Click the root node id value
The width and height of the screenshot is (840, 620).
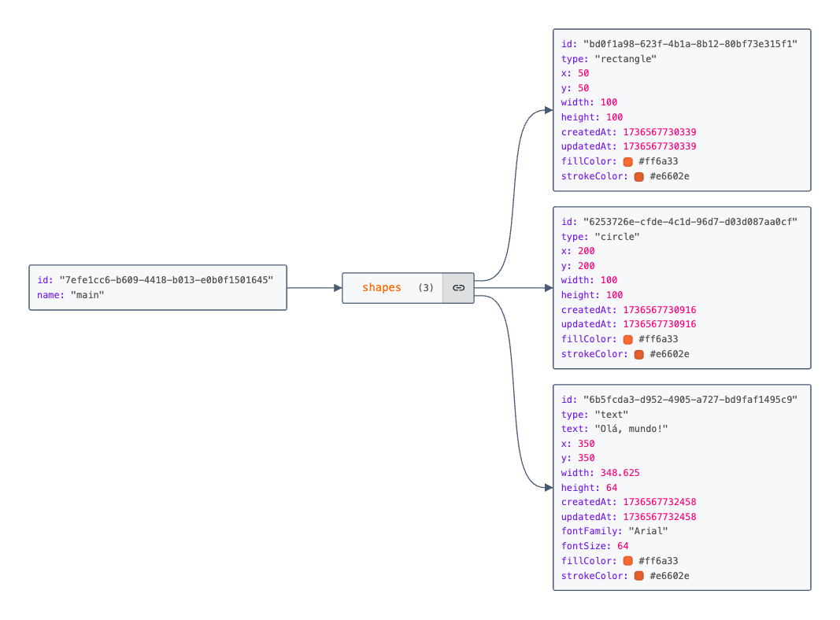(165, 280)
